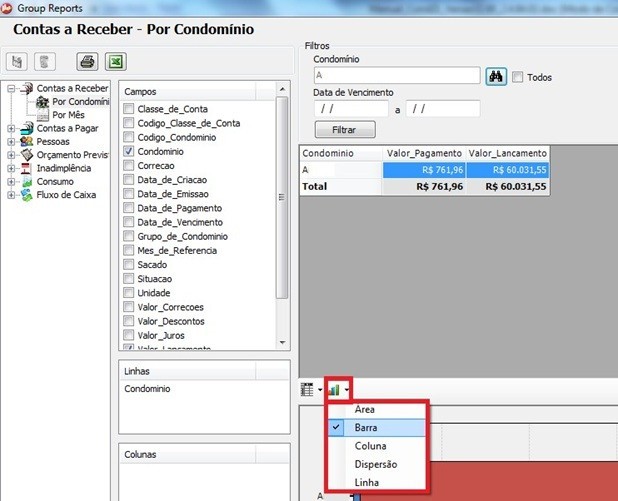This screenshot has height=501, width=618.
Task: Choose Coluna chart type
Action: point(377,446)
